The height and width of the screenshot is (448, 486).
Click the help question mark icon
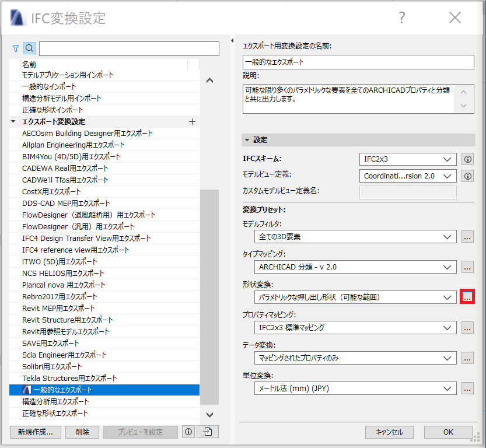401,17
